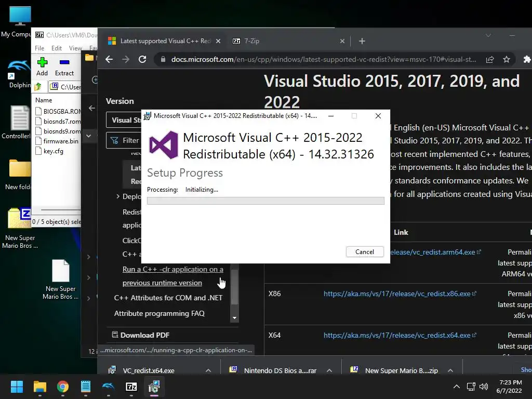The width and height of the screenshot is (532, 399).
Task: Reload the docs.microsoft.com page
Action: pyautogui.click(x=142, y=59)
